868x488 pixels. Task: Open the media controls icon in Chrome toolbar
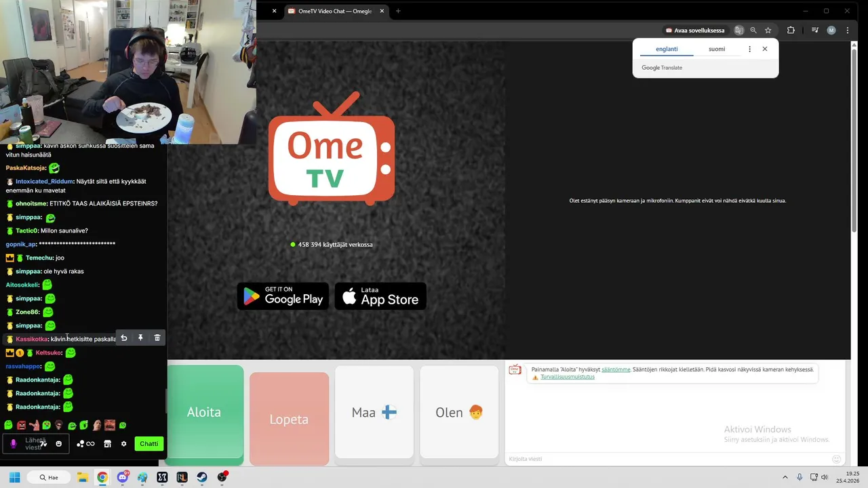[815, 30]
